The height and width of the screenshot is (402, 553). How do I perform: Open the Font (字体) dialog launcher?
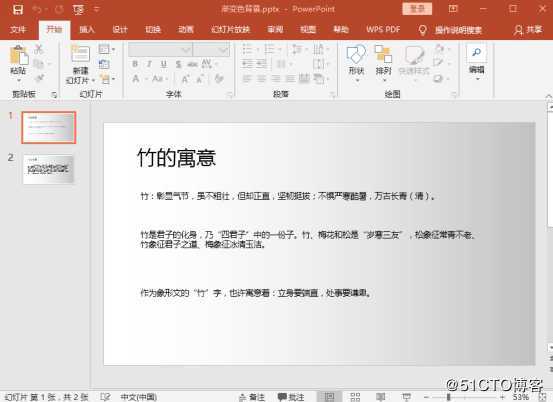[x=229, y=95]
